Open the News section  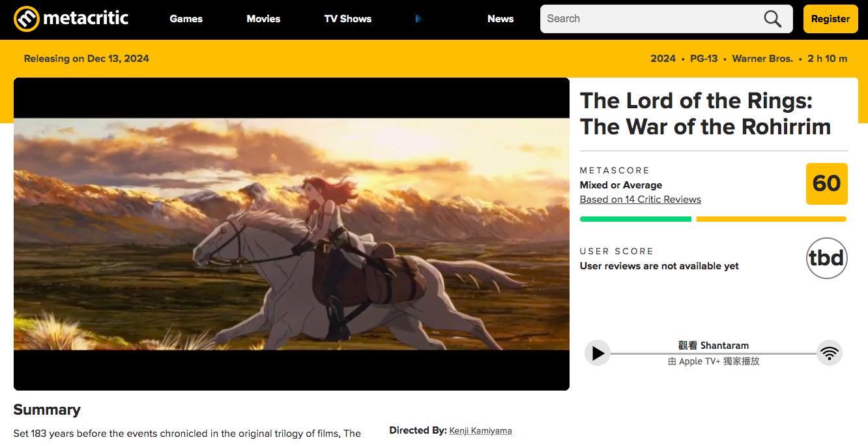click(500, 19)
